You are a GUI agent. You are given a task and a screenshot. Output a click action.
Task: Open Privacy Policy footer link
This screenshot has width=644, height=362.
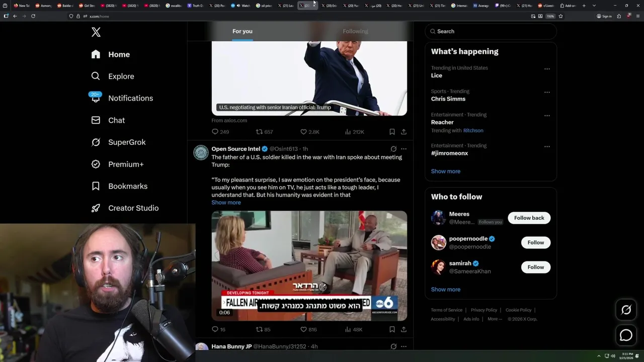coord(484,310)
